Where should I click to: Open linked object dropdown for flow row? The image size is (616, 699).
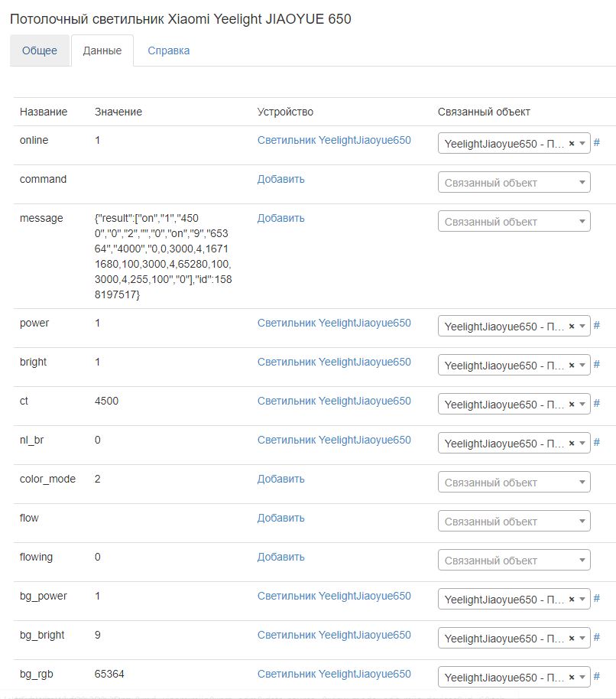[514, 521]
